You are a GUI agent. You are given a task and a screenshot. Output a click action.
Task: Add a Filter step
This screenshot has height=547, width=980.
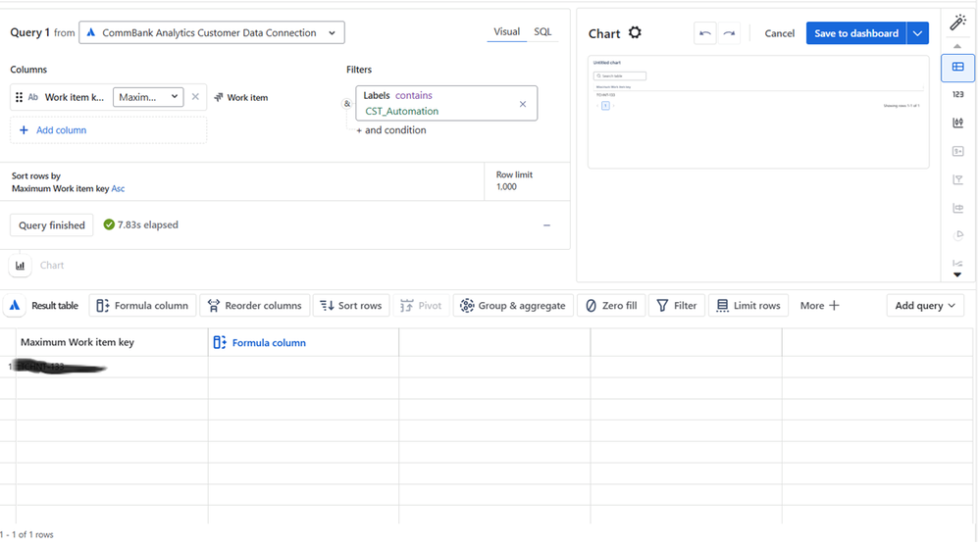[x=677, y=305]
